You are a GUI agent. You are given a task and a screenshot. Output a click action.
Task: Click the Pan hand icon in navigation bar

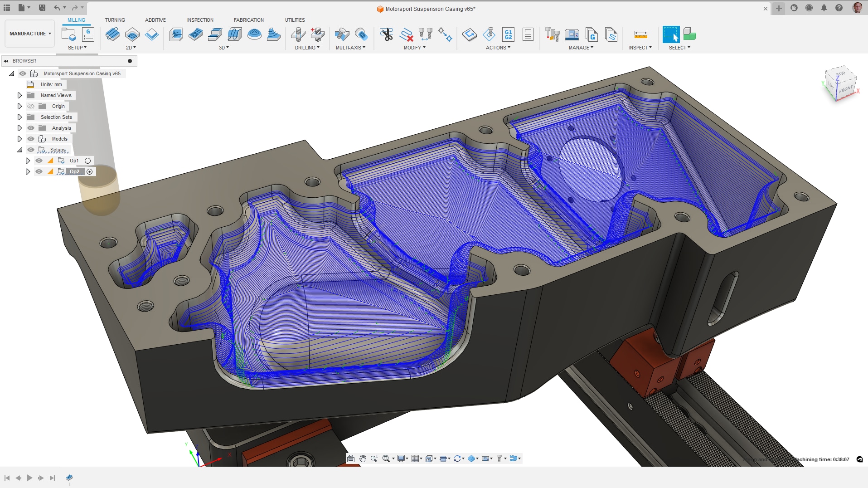363,459
